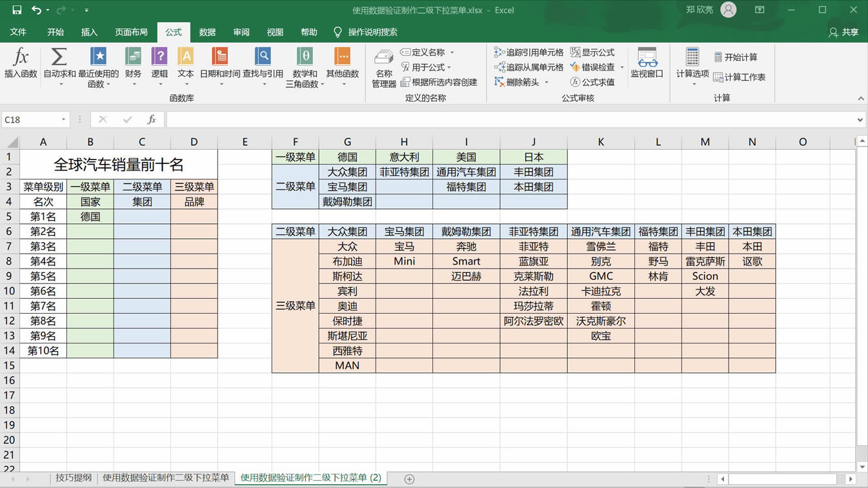Save the workbook with the save icon
Viewport: 868px width, 488px height.
tap(17, 10)
